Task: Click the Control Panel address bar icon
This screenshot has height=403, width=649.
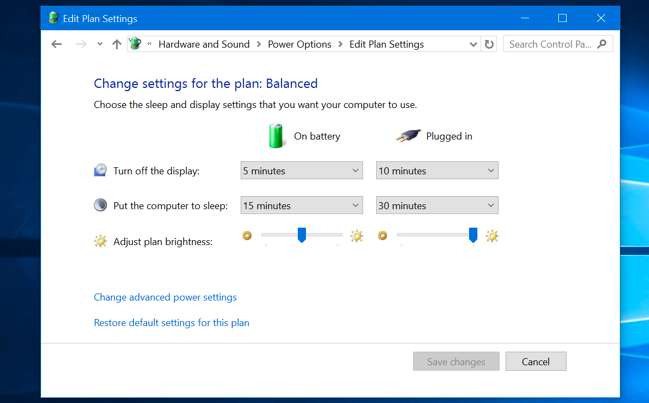Action: pyautogui.click(x=136, y=45)
